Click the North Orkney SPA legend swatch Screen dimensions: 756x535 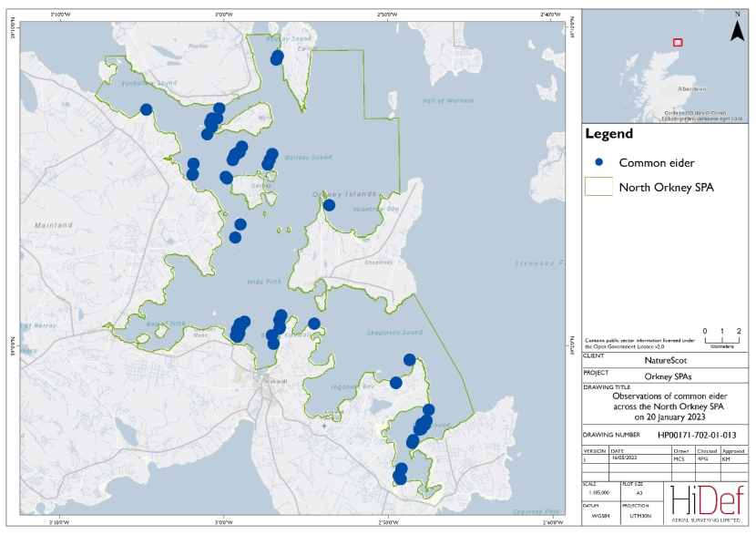click(598, 186)
